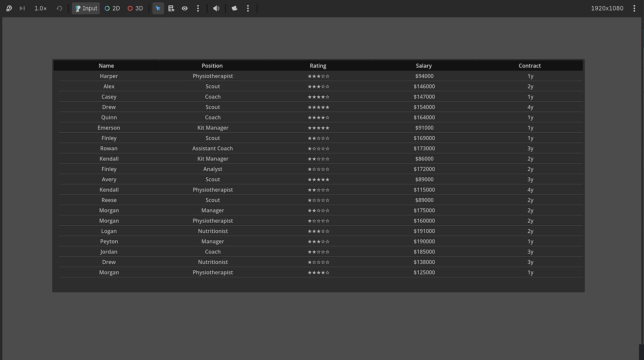644x360 pixels.
Task: Click the next frame step button
Action: click(x=22, y=8)
